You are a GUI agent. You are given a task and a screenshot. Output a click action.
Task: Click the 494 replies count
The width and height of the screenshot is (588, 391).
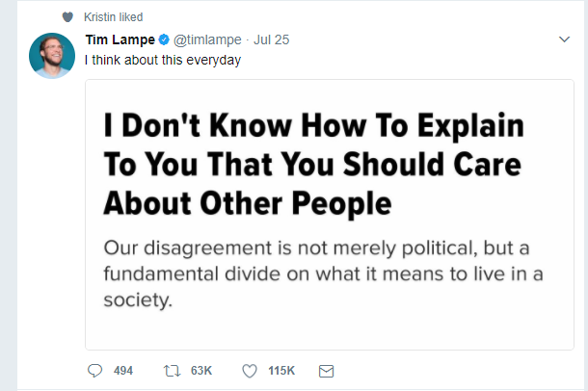click(123, 371)
